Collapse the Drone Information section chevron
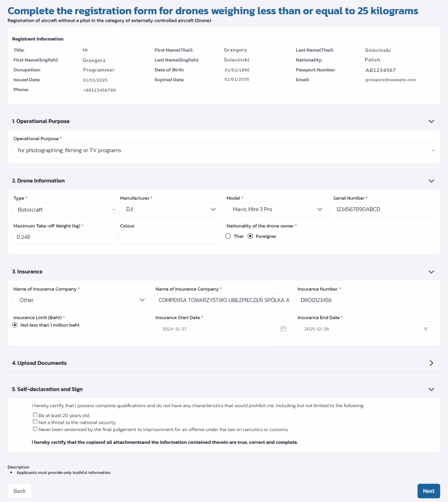448x502 pixels. tap(431, 181)
